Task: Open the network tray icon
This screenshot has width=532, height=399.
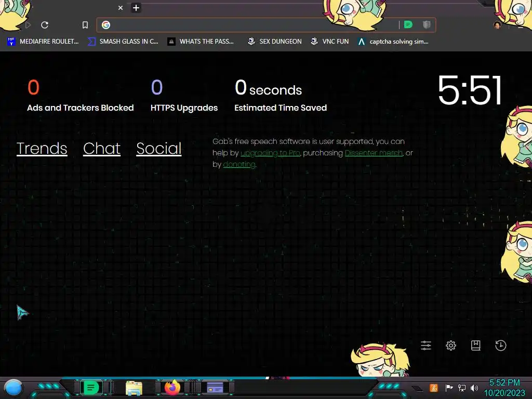Action: coord(462,388)
